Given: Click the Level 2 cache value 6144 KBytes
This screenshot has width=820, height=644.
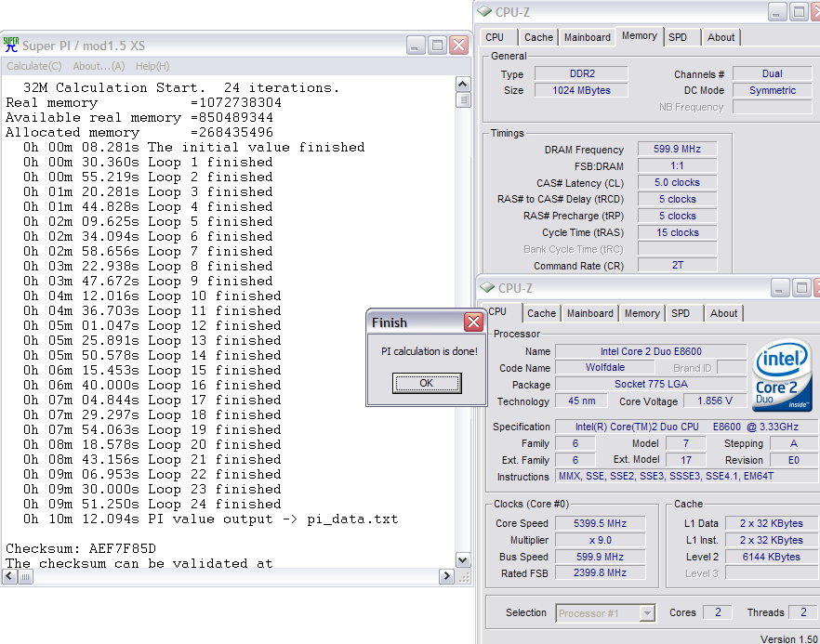Looking at the screenshot, I should pyautogui.click(x=772, y=557).
